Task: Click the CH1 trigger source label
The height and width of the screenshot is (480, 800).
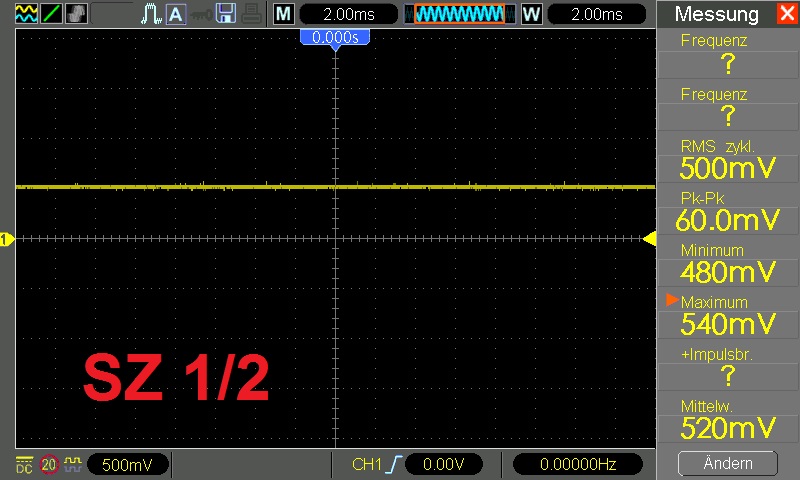Action: tap(366, 464)
